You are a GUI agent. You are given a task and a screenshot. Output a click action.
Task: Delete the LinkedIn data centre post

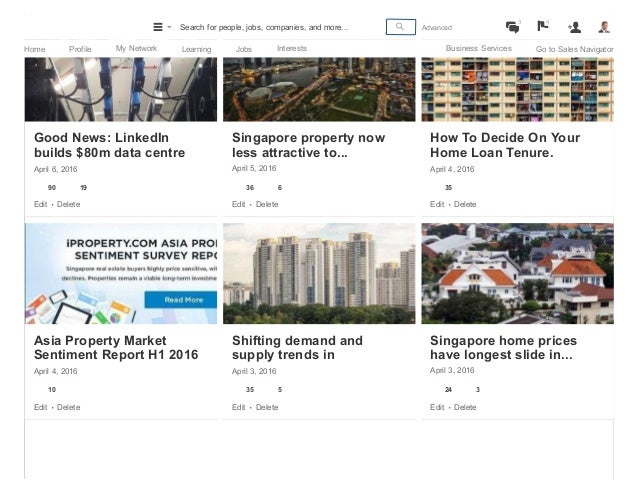coord(68,204)
